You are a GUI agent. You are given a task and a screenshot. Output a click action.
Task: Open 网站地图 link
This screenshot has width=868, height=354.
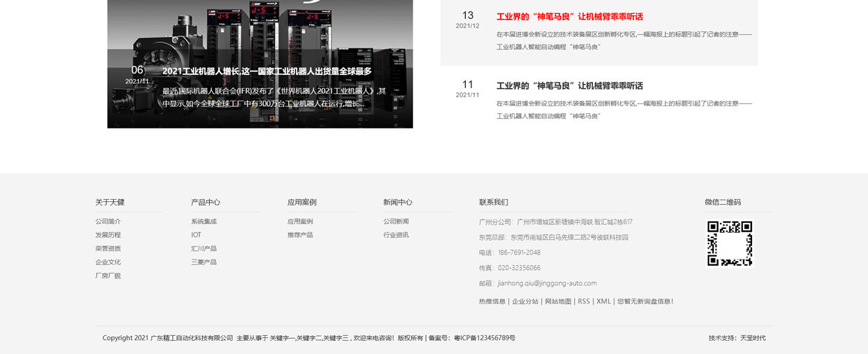558,302
